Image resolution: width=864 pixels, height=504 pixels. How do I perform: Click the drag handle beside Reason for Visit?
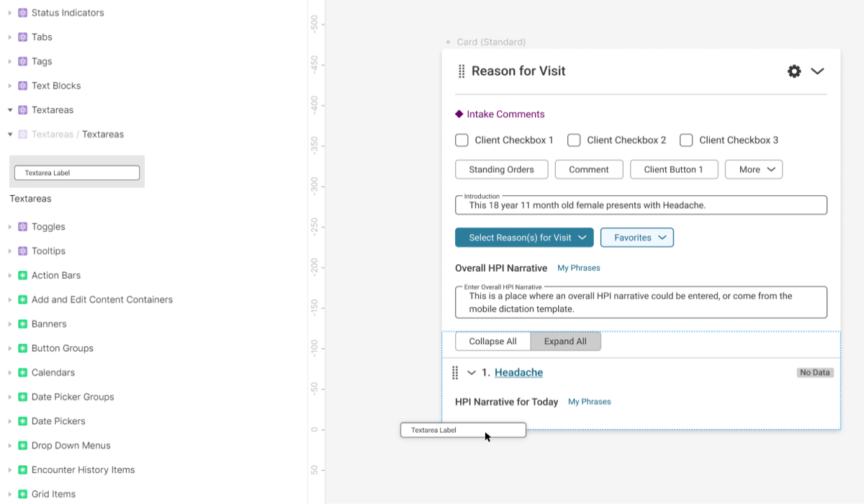[x=462, y=71]
